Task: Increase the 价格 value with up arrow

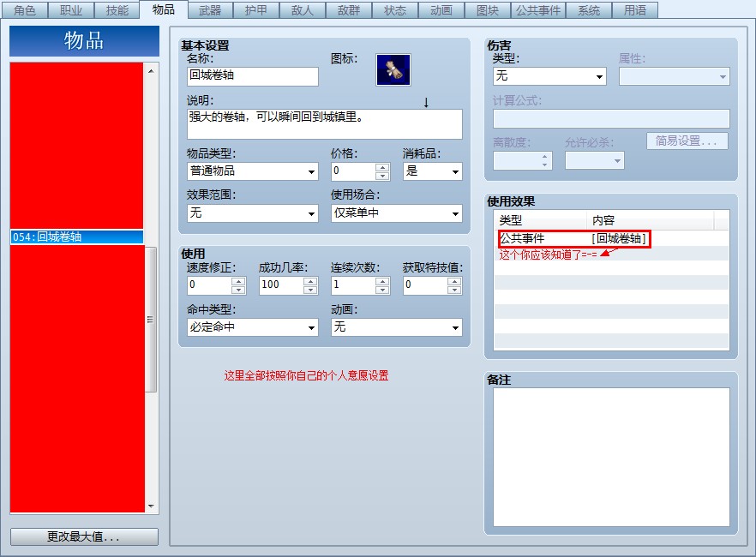Action: pyautogui.click(x=382, y=167)
